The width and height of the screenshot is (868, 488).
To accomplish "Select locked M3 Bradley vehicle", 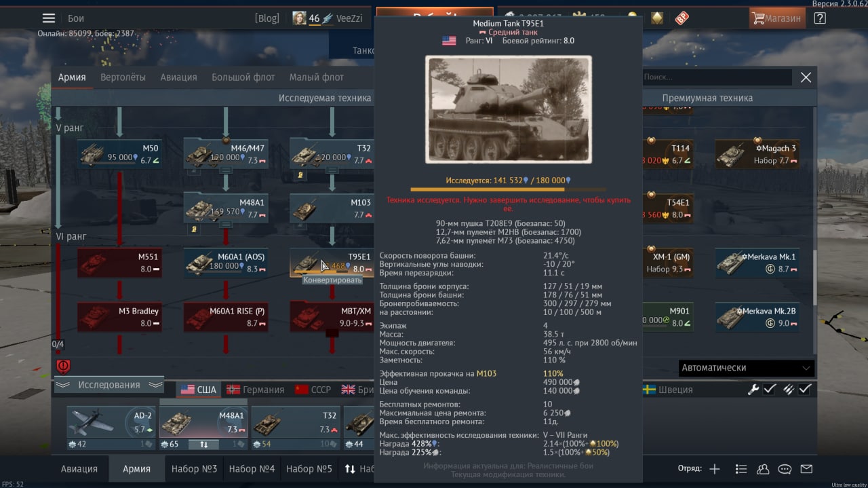I will click(119, 317).
